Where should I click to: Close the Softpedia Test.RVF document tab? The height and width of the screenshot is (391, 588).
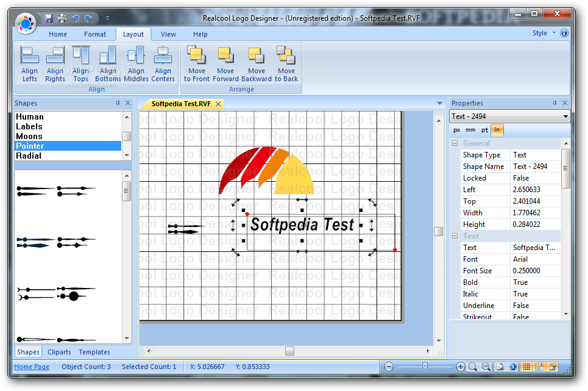(218, 104)
